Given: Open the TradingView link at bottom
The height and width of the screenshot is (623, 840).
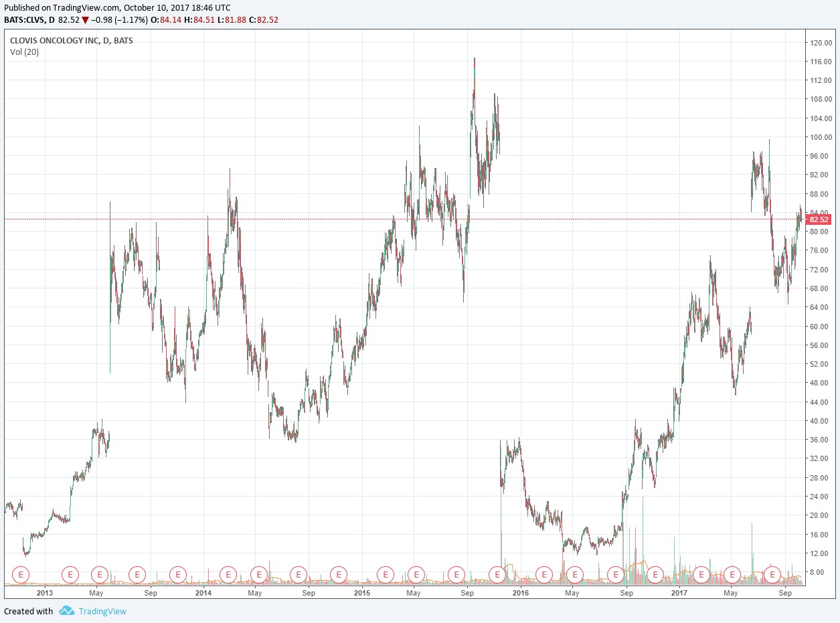Looking at the screenshot, I should tap(102, 611).
